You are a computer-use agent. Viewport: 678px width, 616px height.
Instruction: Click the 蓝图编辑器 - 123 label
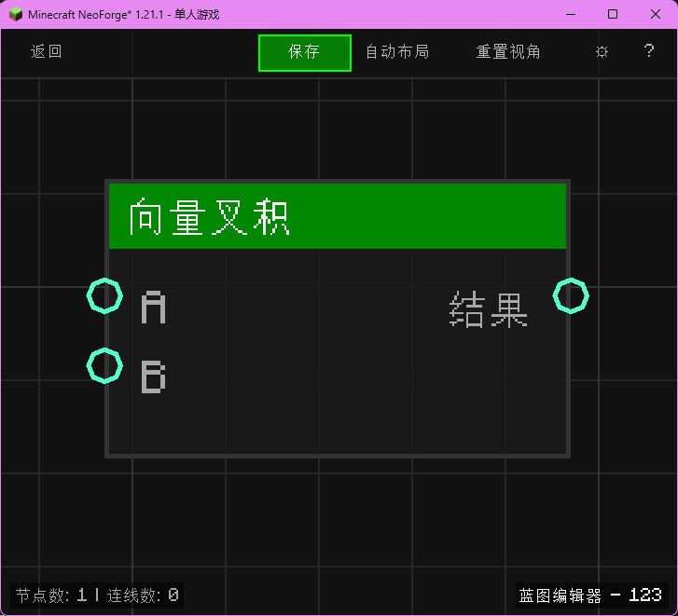coord(590,595)
